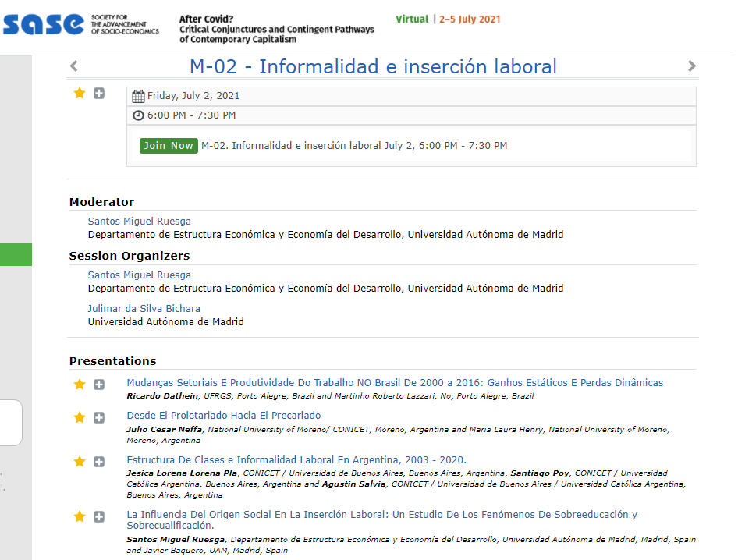The width and height of the screenshot is (738, 560).
Task: Click author name 'Jesica Lorena Lorena Pla'
Action: coord(182,473)
